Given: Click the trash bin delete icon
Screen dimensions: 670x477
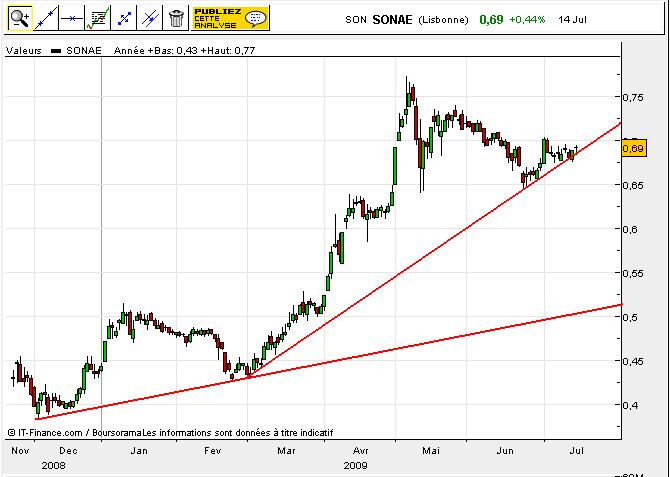Looking at the screenshot, I should [176, 18].
